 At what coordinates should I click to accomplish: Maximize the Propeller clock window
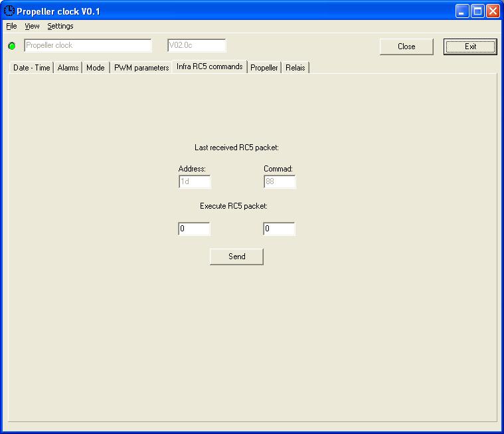pyautogui.click(x=477, y=11)
